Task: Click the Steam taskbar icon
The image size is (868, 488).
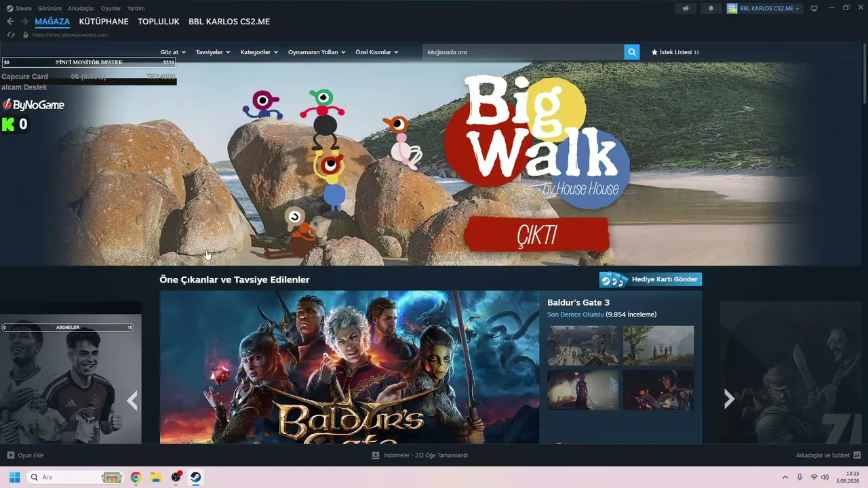Action: [195, 477]
